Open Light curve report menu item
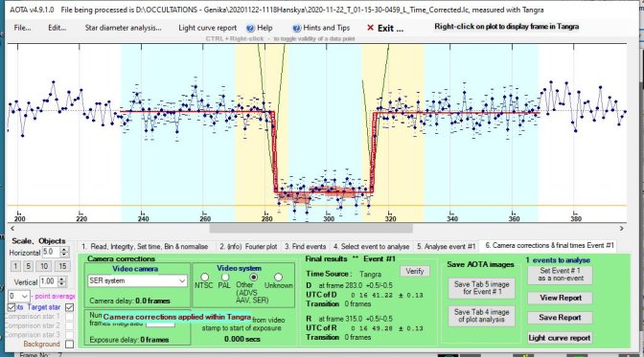This screenshot has width=644, height=357. point(207,28)
